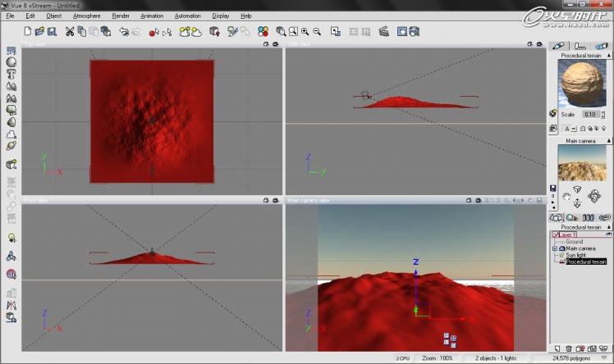Switch to Links tab in world browser

[x=604, y=217]
